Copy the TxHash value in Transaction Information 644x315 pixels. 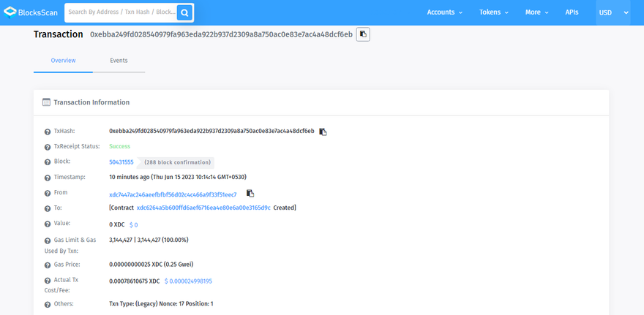tap(323, 132)
